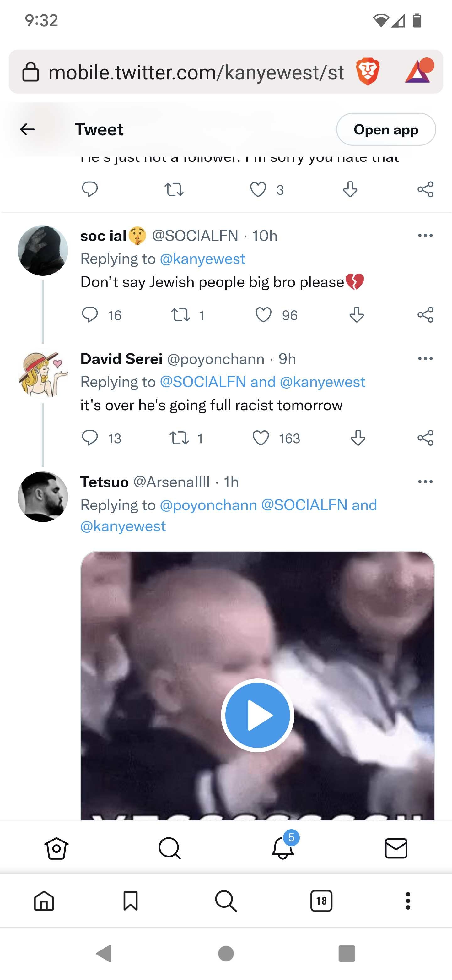Share the SOCIALFN reply
The width and height of the screenshot is (452, 980).
click(x=425, y=315)
